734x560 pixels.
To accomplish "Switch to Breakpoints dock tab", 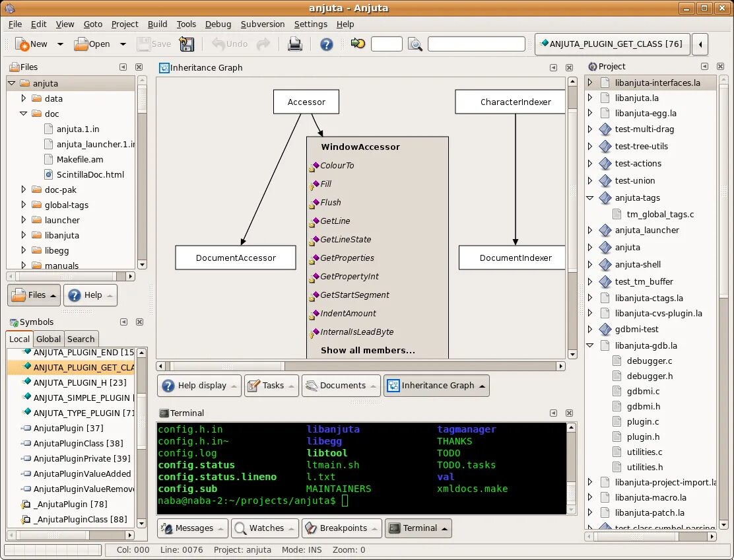I will (x=342, y=528).
